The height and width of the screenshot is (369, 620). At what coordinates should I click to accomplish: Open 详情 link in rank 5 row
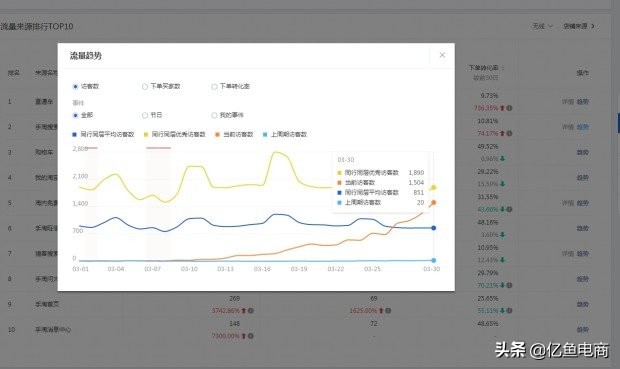pos(568,203)
